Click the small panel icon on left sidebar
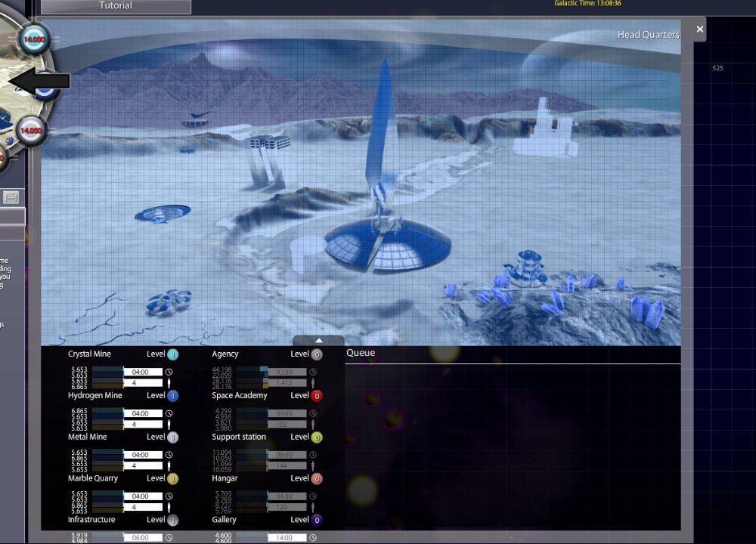The height and width of the screenshot is (544, 756). click(11, 197)
